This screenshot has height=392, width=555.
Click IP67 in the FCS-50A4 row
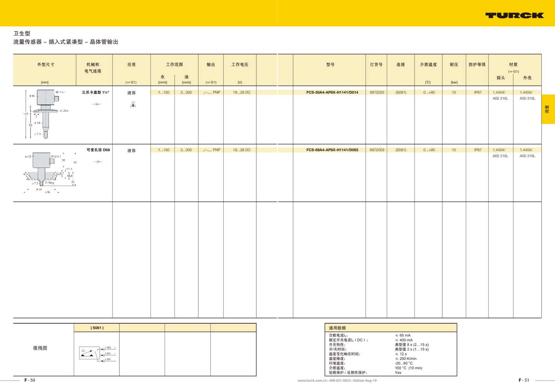click(x=478, y=92)
